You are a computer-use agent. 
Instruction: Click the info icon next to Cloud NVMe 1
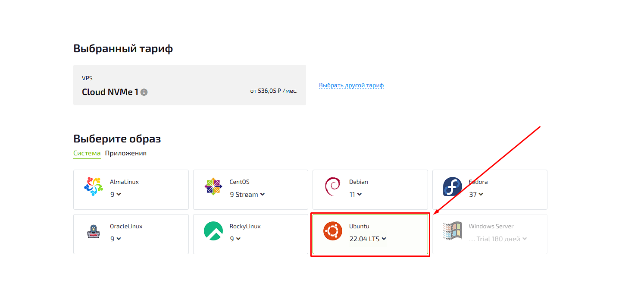[144, 92]
